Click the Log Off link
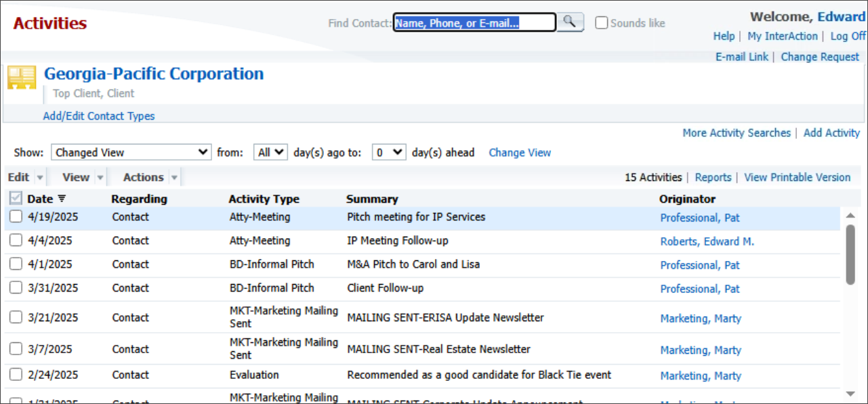The height and width of the screenshot is (404, 868). 848,36
